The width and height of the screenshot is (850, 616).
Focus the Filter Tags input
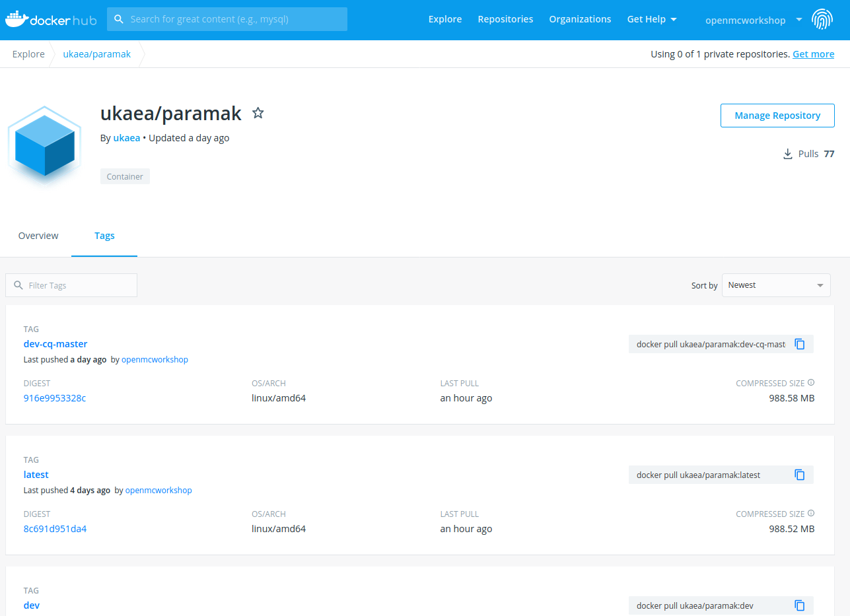click(x=71, y=285)
